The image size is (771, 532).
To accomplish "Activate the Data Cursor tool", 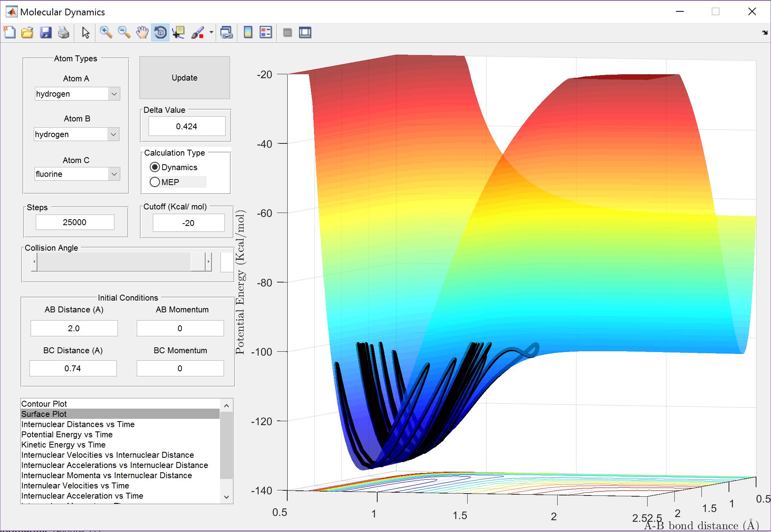I will (178, 33).
